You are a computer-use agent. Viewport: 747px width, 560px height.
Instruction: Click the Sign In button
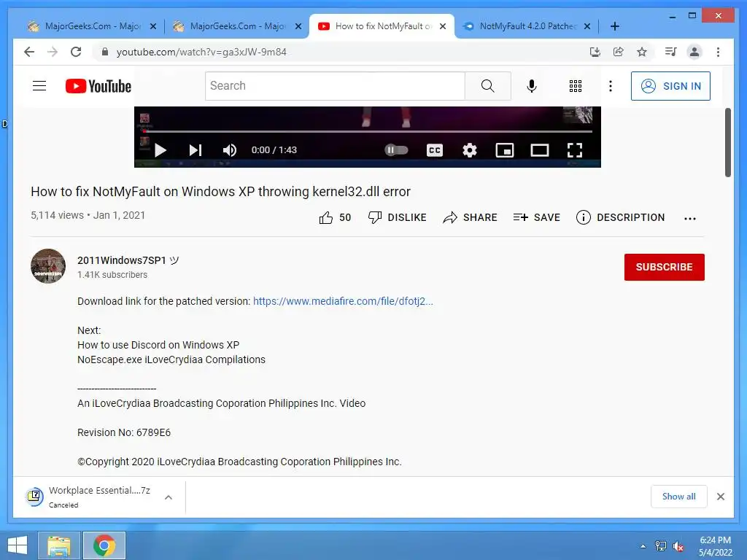[x=670, y=86]
